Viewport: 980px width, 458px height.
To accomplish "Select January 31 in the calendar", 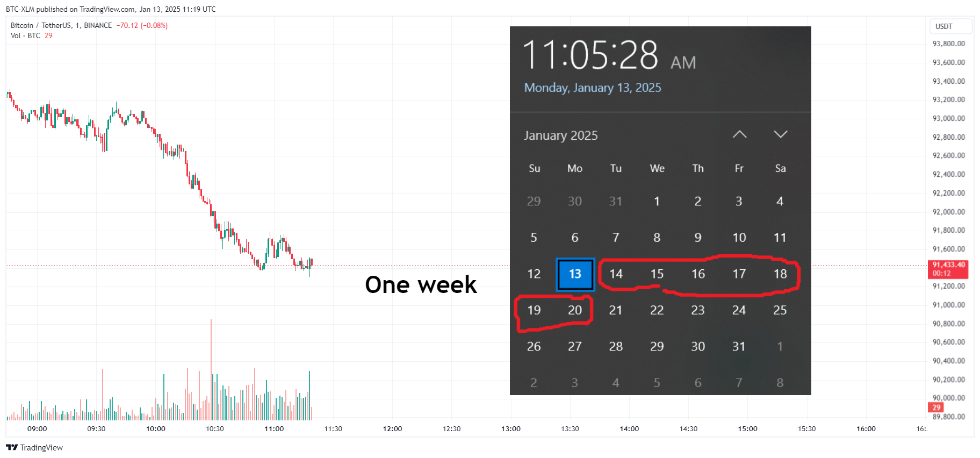I will pos(739,347).
